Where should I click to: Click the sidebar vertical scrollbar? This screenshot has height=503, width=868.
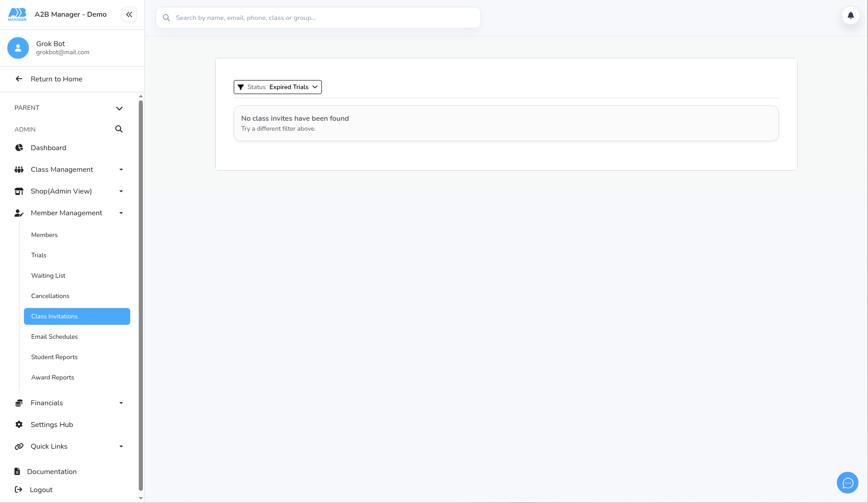(141, 295)
